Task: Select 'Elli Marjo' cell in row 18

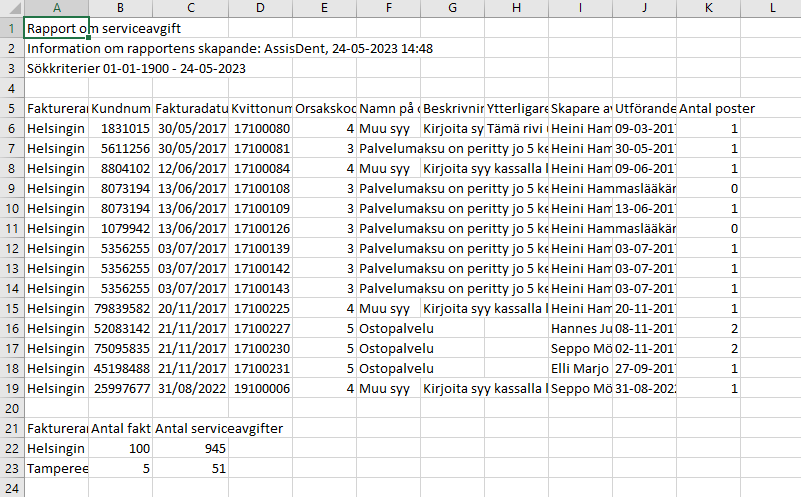Action: [580, 368]
